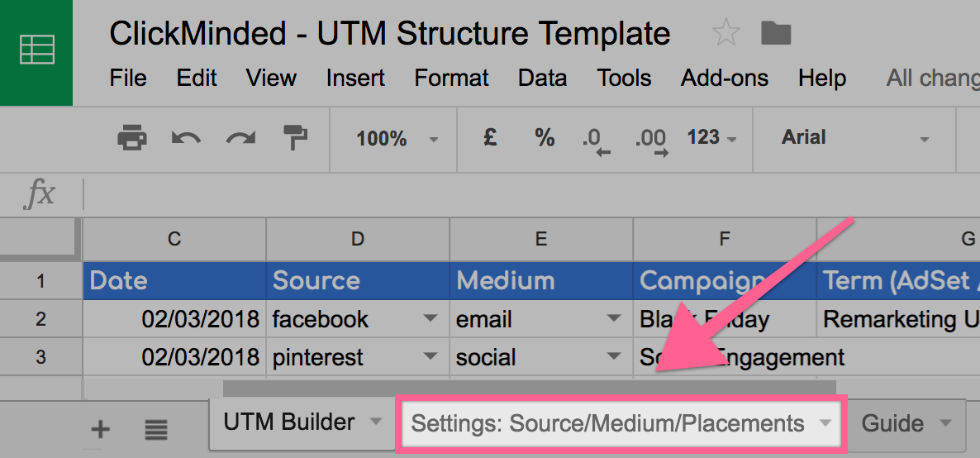This screenshot has width=980, height=458.
Task: Expand the facebook source dropdown
Action: 430,319
